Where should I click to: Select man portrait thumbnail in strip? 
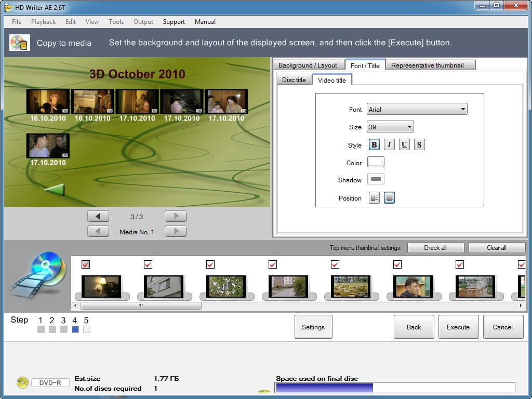[413, 287]
